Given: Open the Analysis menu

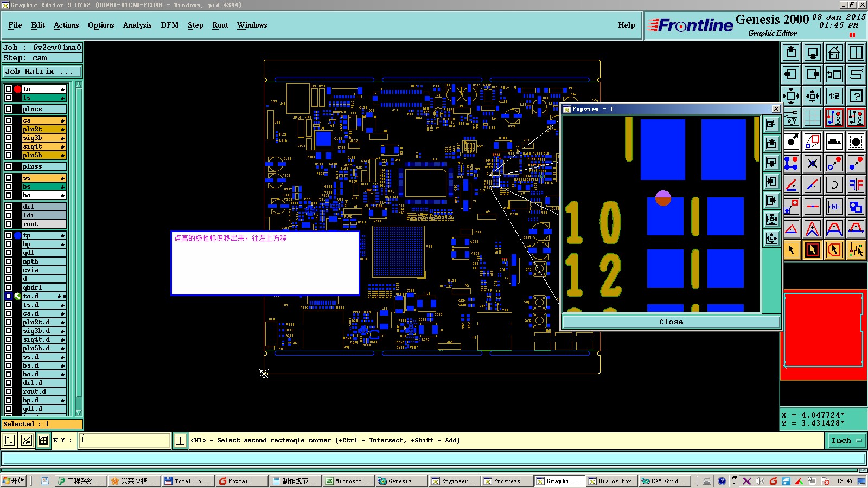Looking at the screenshot, I should point(137,25).
